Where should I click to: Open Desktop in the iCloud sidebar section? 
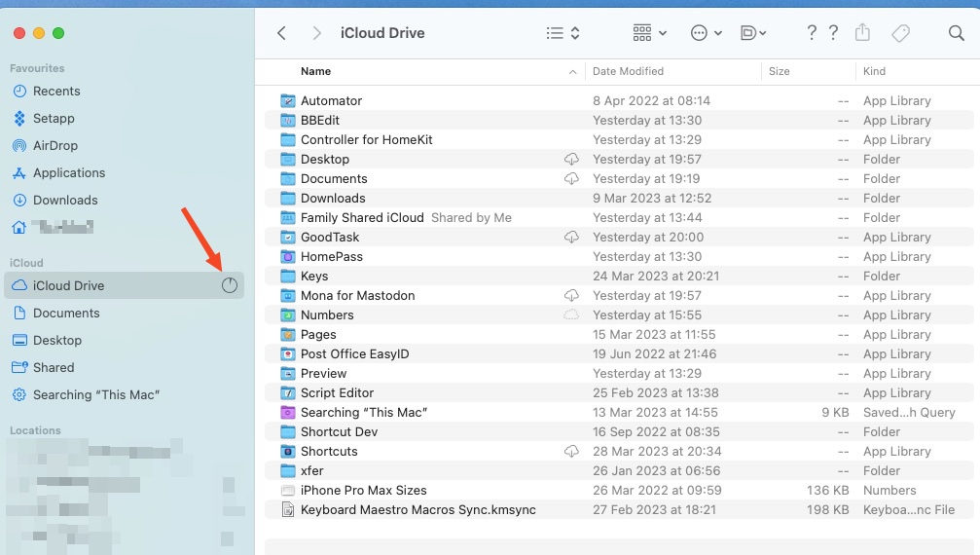pyautogui.click(x=56, y=341)
